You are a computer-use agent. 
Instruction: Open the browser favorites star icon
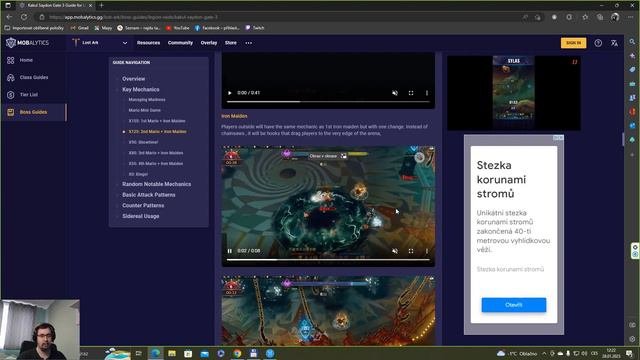pyautogui.click(x=585, y=17)
